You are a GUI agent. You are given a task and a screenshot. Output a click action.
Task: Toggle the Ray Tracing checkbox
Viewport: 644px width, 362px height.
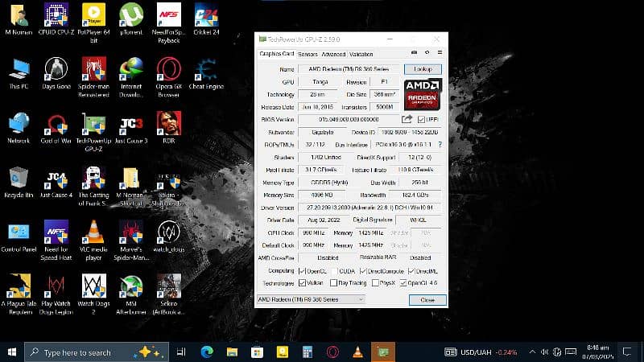(x=334, y=283)
